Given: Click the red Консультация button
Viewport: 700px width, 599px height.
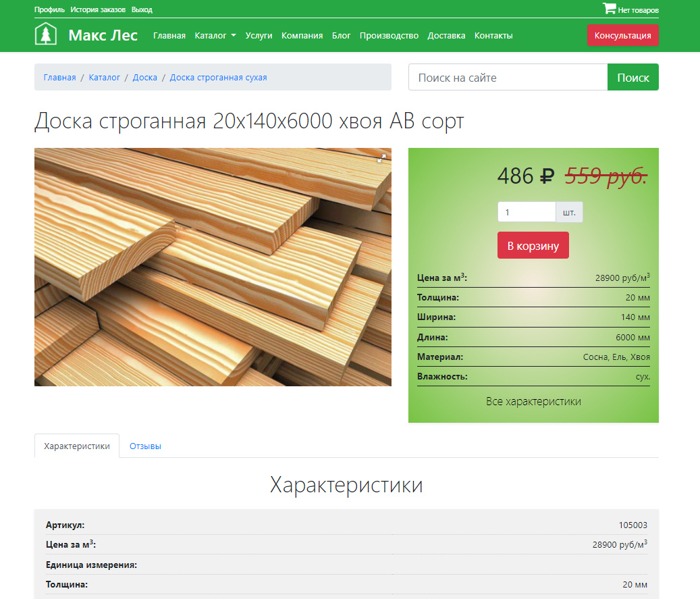Looking at the screenshot, I should coord(623,35).
